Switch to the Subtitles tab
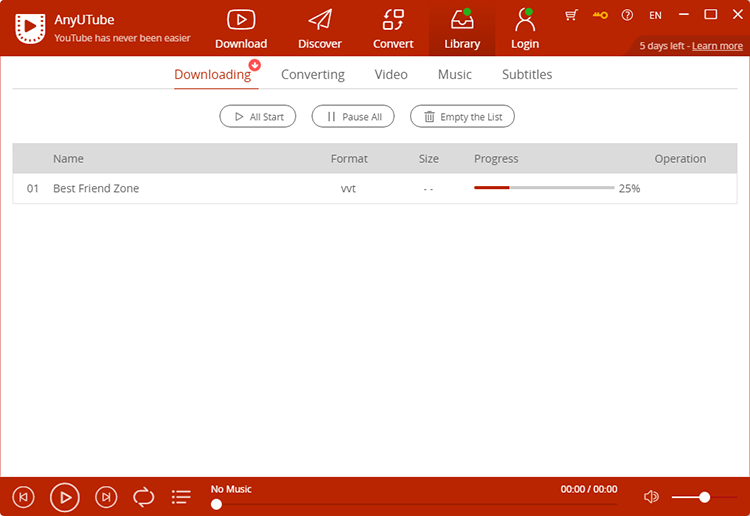Image resolution: width=750 pixels, height=516 pixels. (x=527, y=75)
